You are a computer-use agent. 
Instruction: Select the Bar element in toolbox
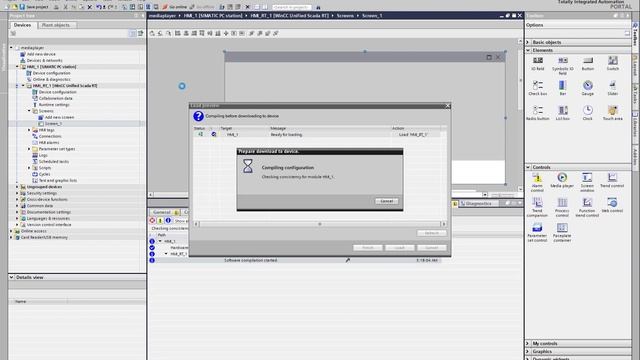coord(562,88)
